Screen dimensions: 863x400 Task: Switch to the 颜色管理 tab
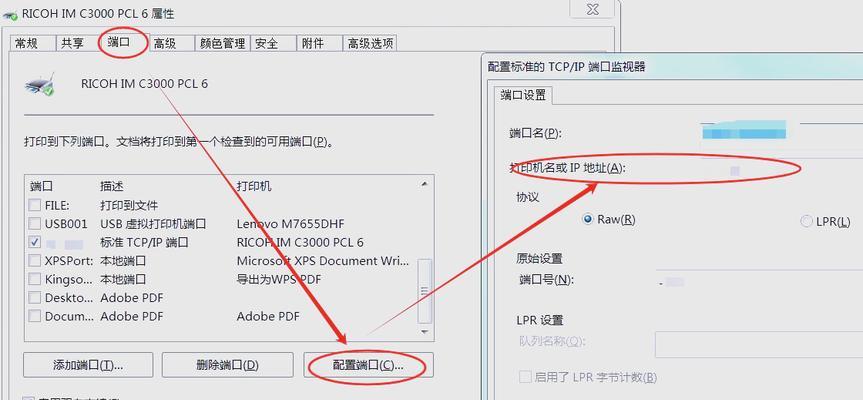pyautogui.click(x=222, y=43)
